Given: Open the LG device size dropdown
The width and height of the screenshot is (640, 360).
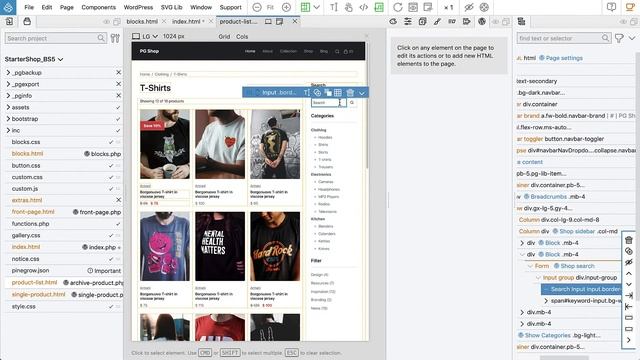Looking at the screenshot, I should [150, 36].
